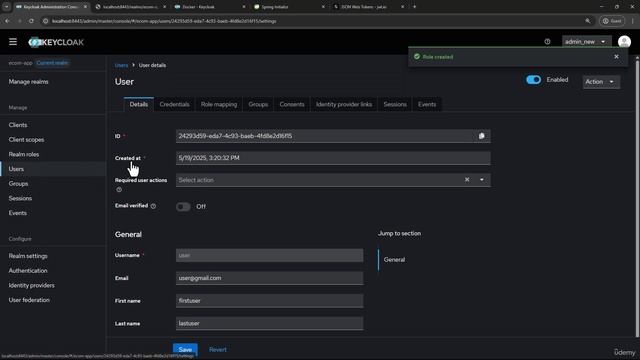Click the Username field

pos(269,256)
